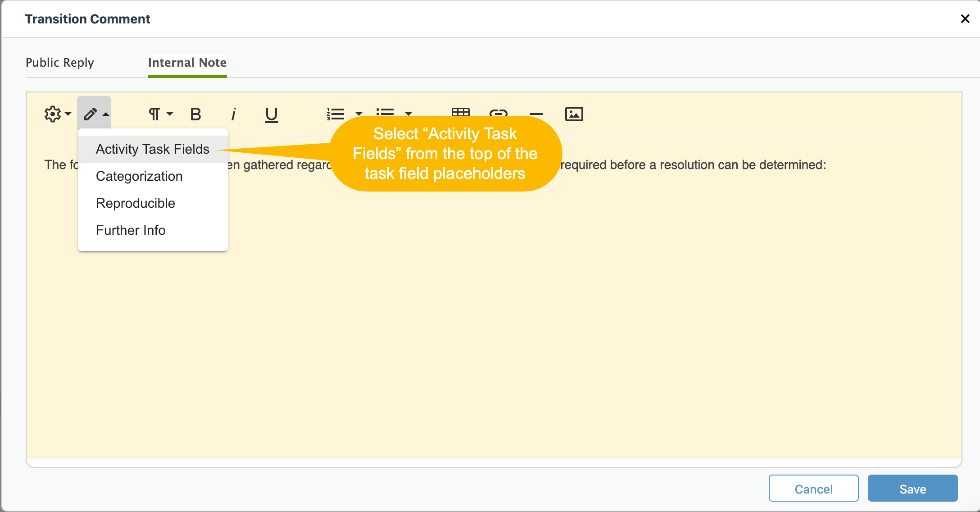980x512 pixels.
Task: Open the paragraph format icon
Action: click(x=154, y=114)
